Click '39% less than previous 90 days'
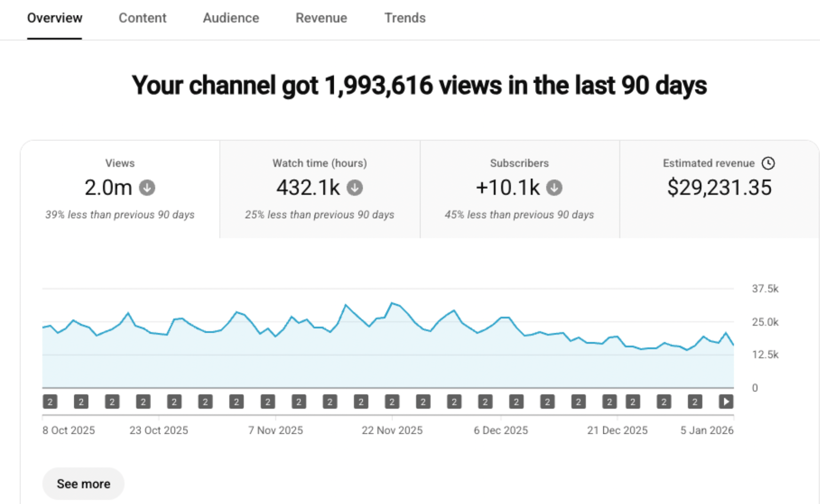The width and height of the screenshot is (820, 504). pos(120,215)
